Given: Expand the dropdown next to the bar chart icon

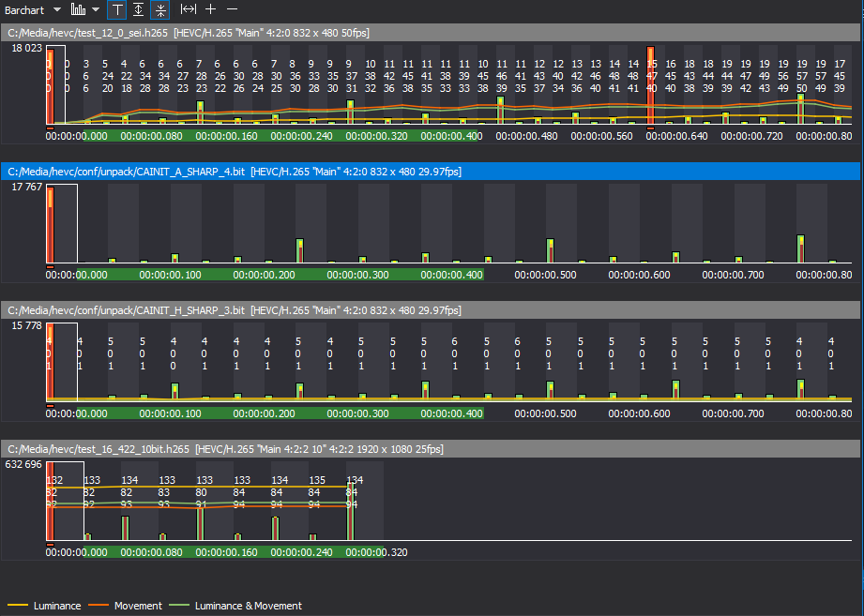Looking at the screenshot, I should tap(96, 10).
